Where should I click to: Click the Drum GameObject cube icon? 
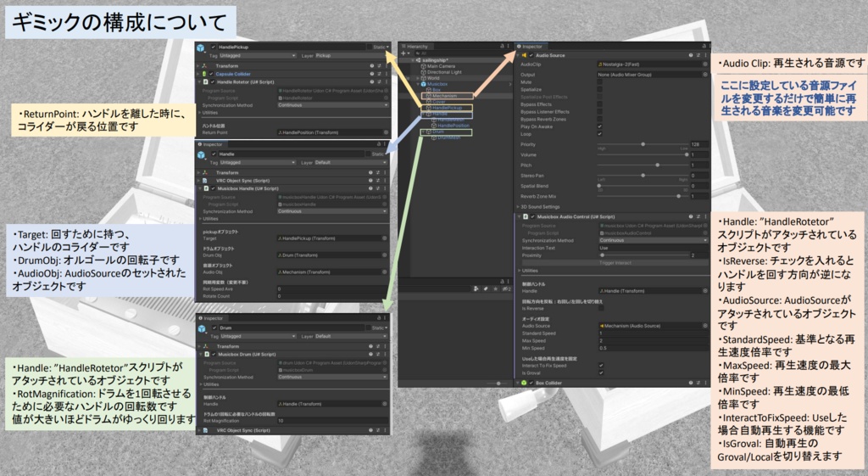click(201, 330)
